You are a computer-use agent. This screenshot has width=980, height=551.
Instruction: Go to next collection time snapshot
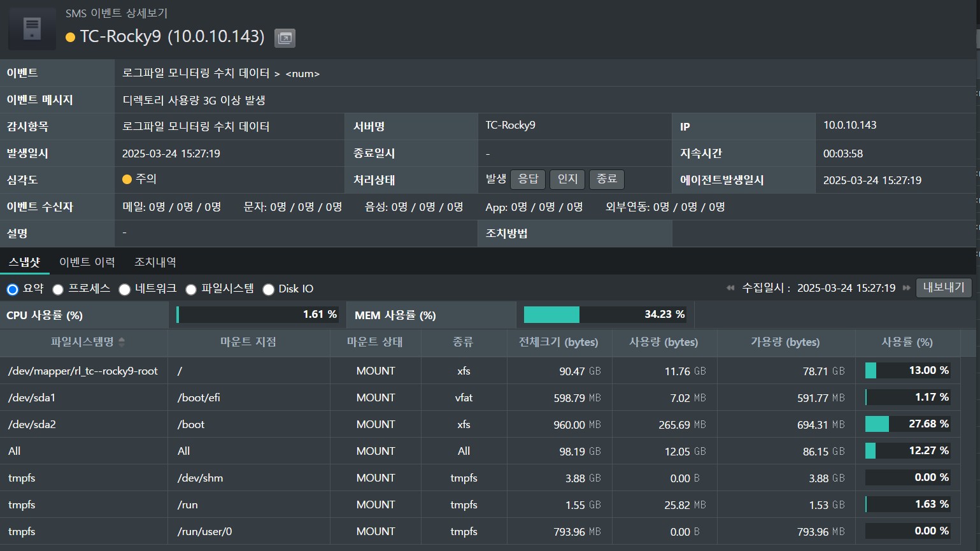coord(906,288)
